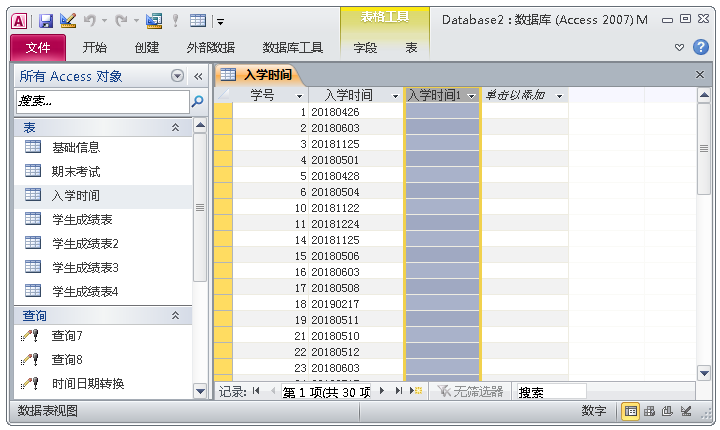
Task: Open the 单击以添加 column dropdown
Action: pos(559,96)
